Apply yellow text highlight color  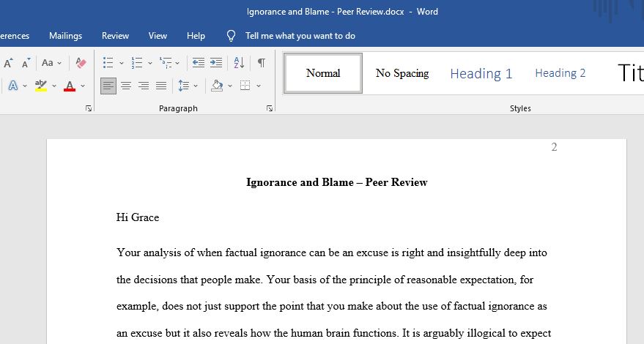[x=40, y=86]
